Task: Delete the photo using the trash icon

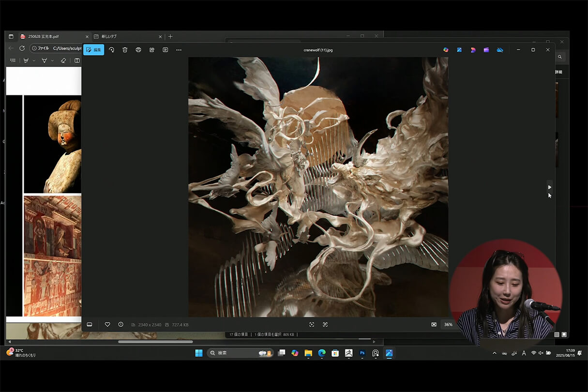Action: 125,50
